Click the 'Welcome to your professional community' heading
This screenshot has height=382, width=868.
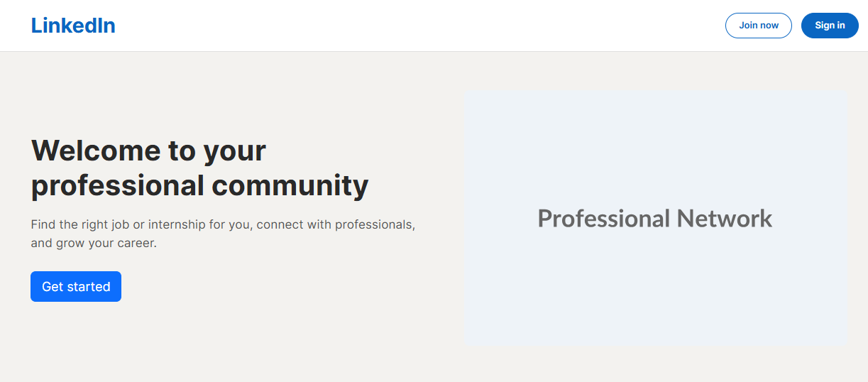[199, 168]
